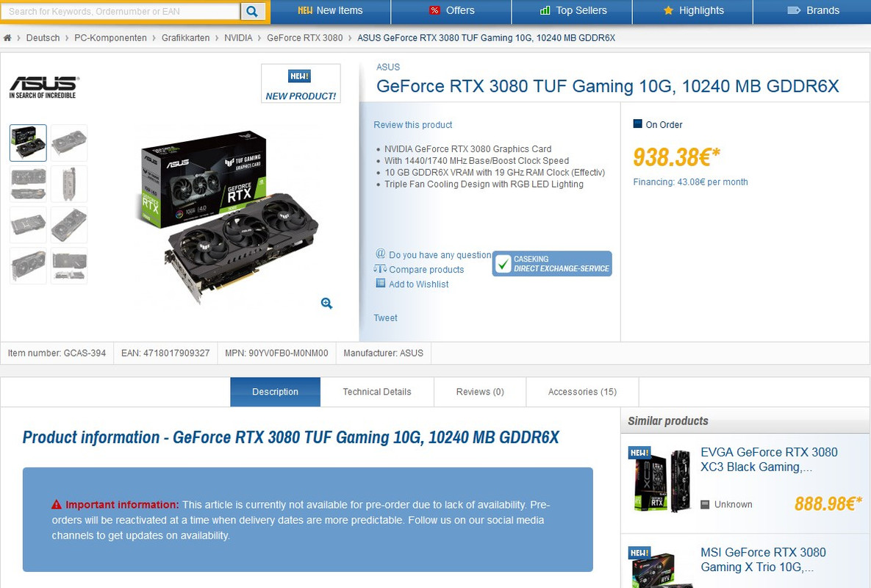Select the sixth product thumbnail, third row right
871x588 pixels.
(x=69, y=225)
